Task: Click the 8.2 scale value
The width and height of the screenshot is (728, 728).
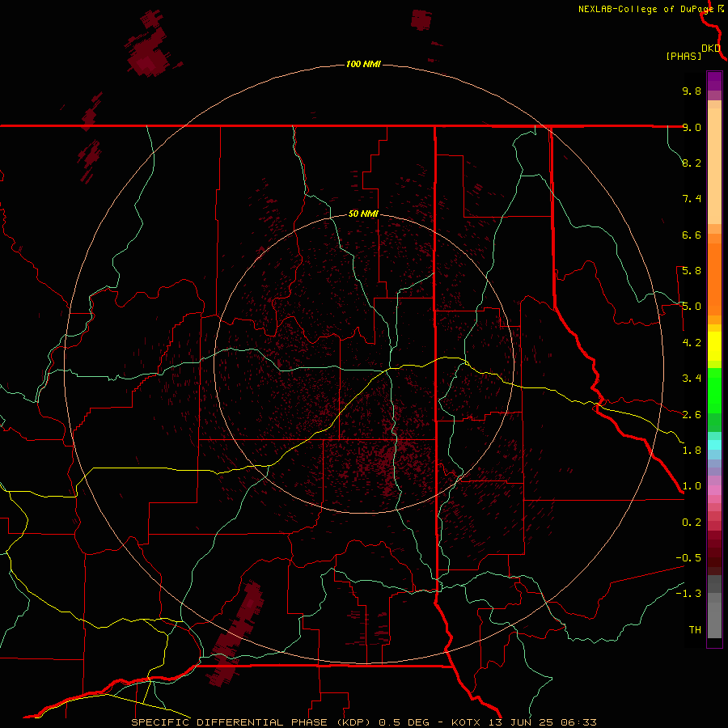Action: click(692, 163)
